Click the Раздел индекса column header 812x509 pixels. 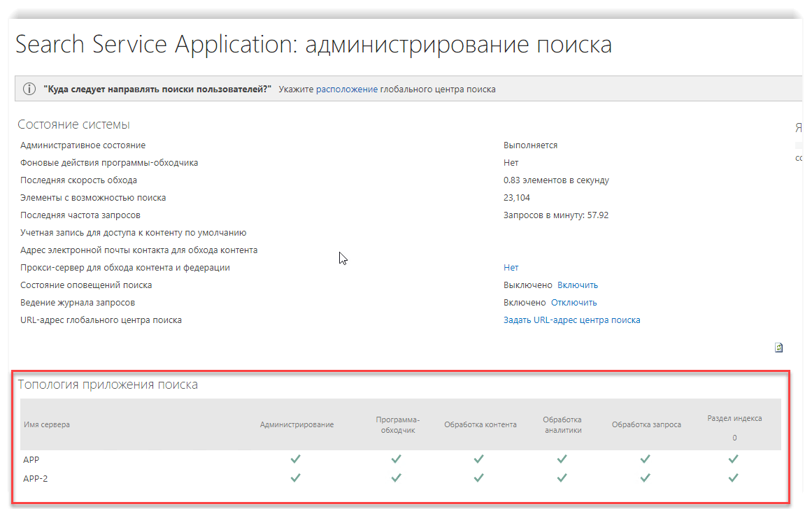[x=734, y=418]
